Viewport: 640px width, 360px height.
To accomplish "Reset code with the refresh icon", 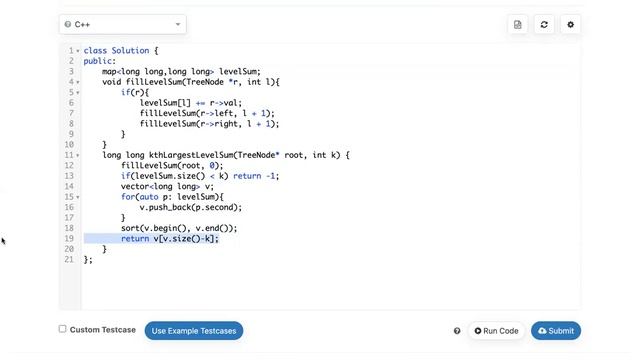I will [x=544, y=24].
